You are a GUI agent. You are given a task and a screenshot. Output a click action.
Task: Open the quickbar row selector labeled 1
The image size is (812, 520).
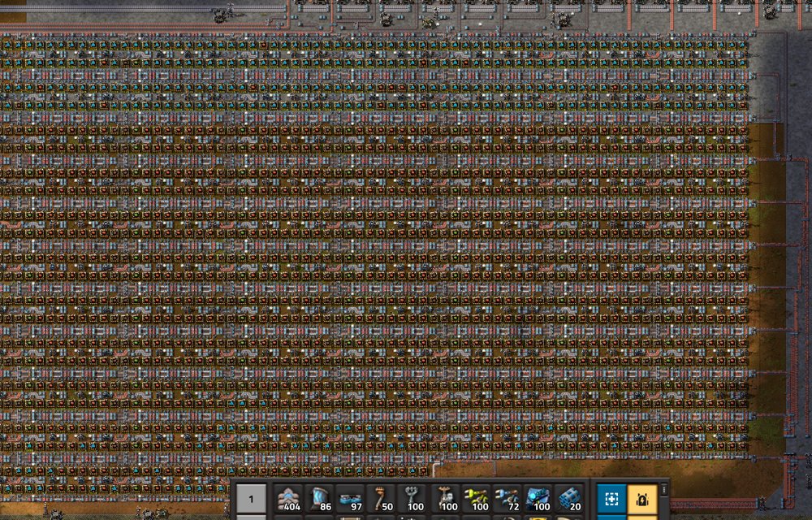click(x=251, y=499)
